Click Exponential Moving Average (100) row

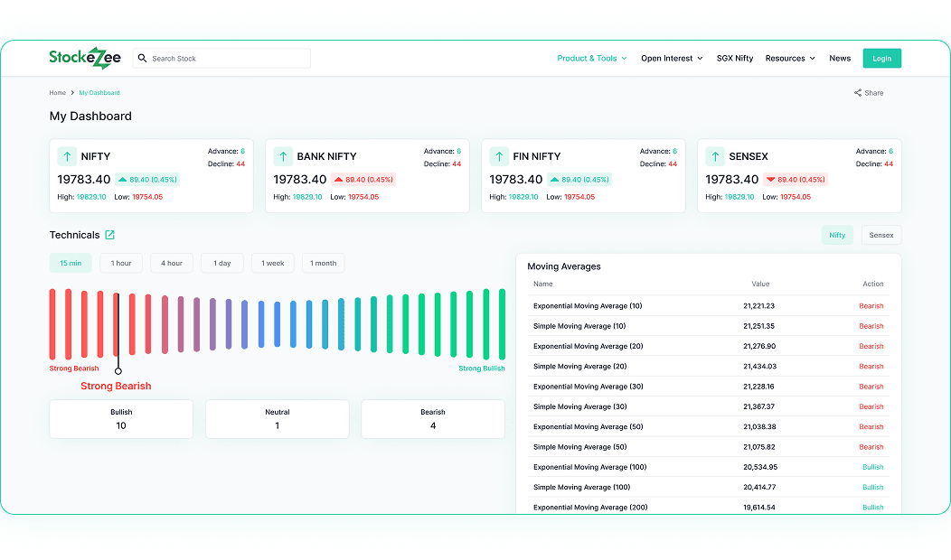pyautogui.click(x=709, y=467)
